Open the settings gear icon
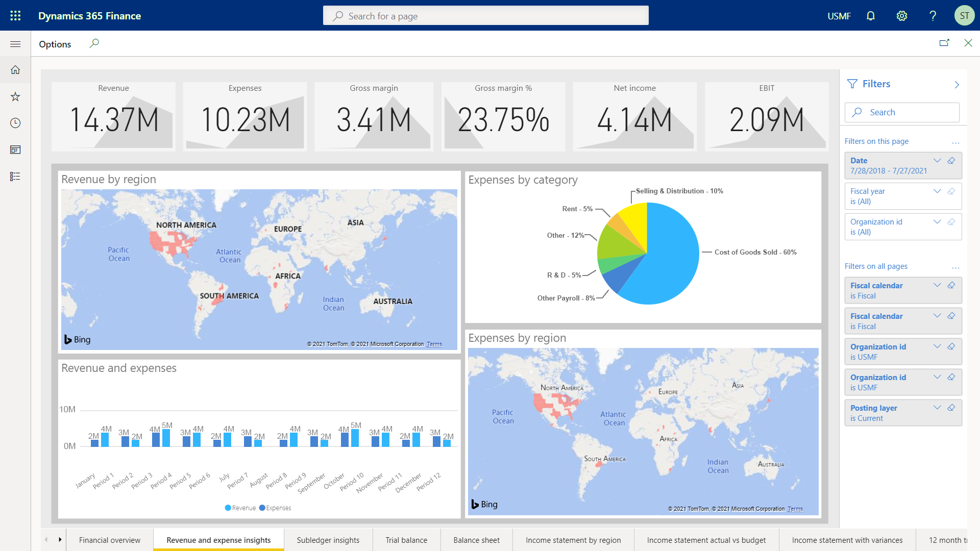 pos(902,16)
